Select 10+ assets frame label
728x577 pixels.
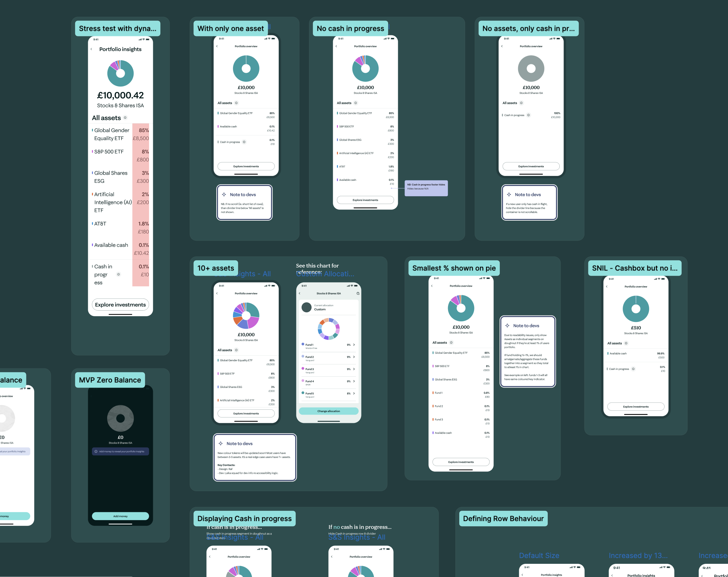(216, 268)
